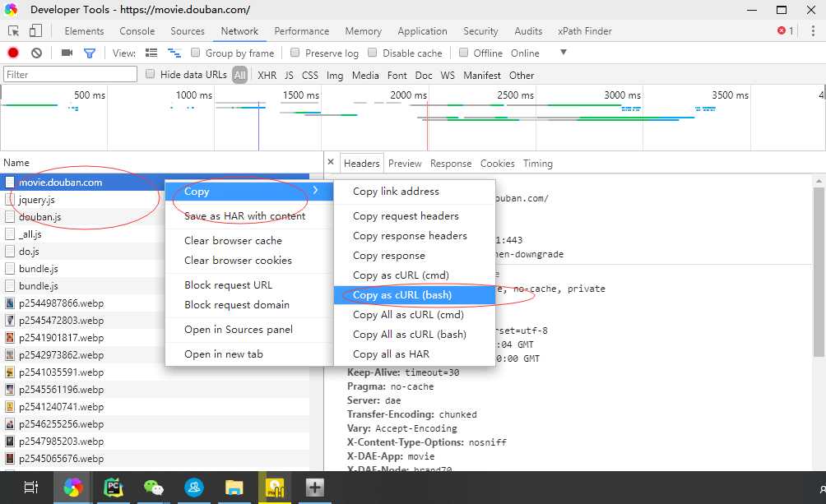
Task: Filter requests by Img type
Action: pos(335,76)
